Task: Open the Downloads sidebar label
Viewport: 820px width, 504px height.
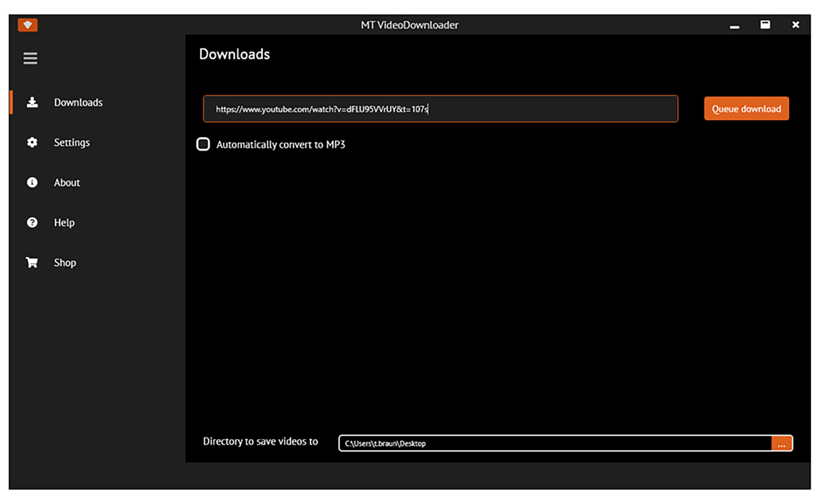Action: tap(78, 102)
